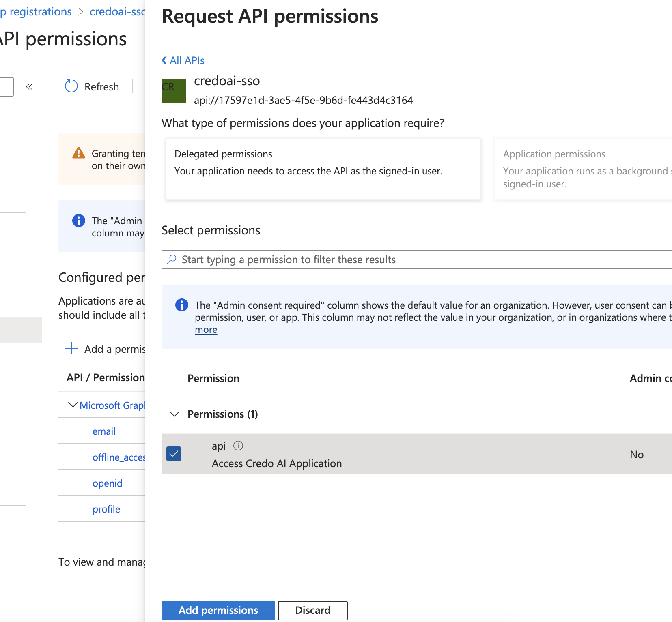Click the blue info icon in left Admin banner
Image resolution: width=672 pixels, height=622 pixels.
[79, 221]
